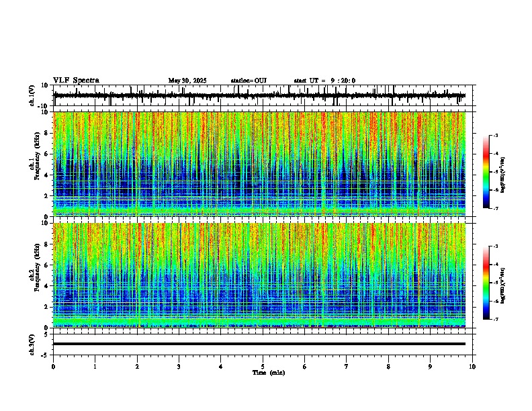Screen dimensions: 532x411
Task: Click inside the ch.1 voltage waveform panel
Action: 264,95
